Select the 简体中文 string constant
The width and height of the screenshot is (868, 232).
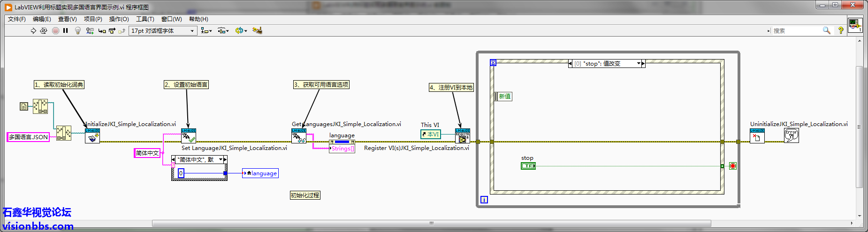click(147, 153)
